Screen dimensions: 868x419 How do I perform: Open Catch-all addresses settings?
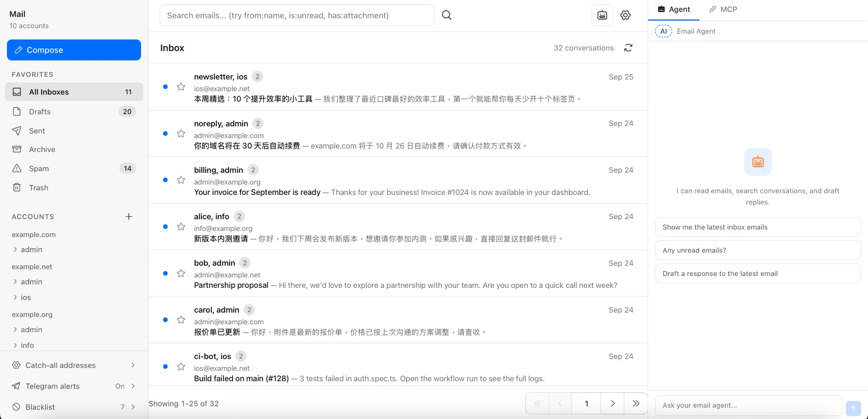[74, 365]
